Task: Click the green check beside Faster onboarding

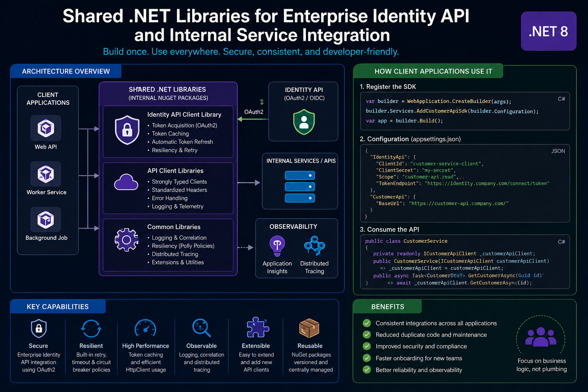Action: [367, 358]
